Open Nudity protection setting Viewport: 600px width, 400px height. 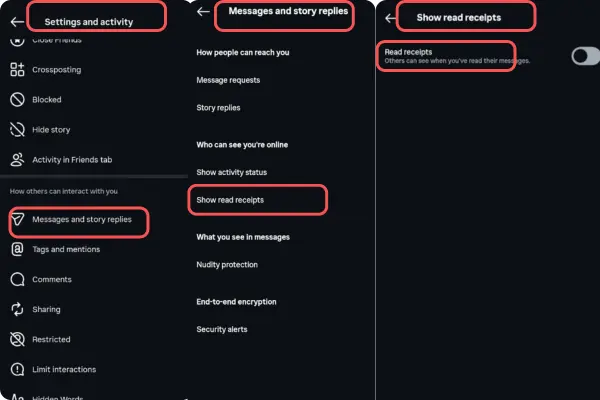[227, 265]
